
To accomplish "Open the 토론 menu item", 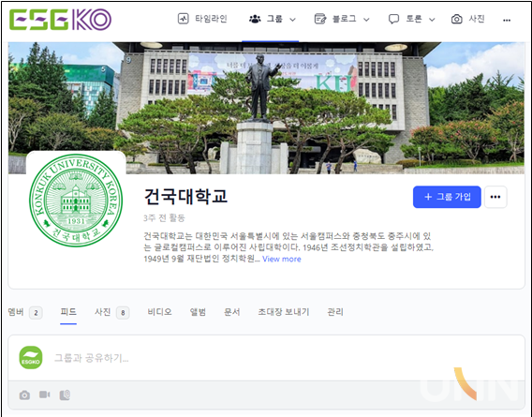I will click(x=412, y=19).
